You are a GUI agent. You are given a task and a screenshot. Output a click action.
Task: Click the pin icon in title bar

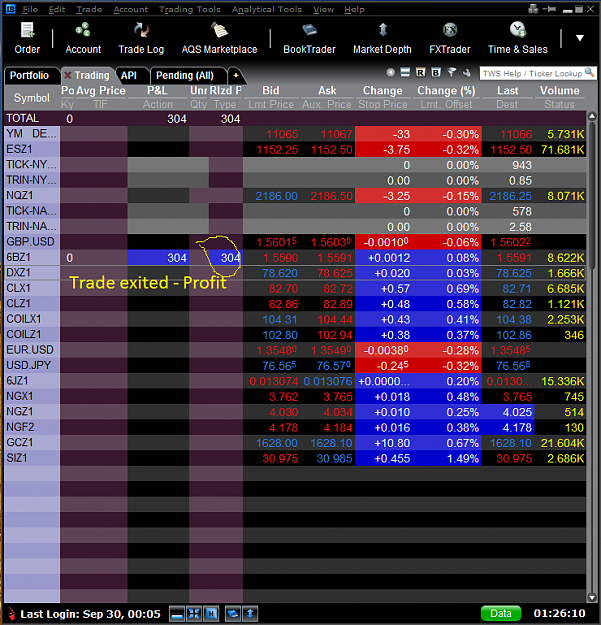[x=550, y=9]
